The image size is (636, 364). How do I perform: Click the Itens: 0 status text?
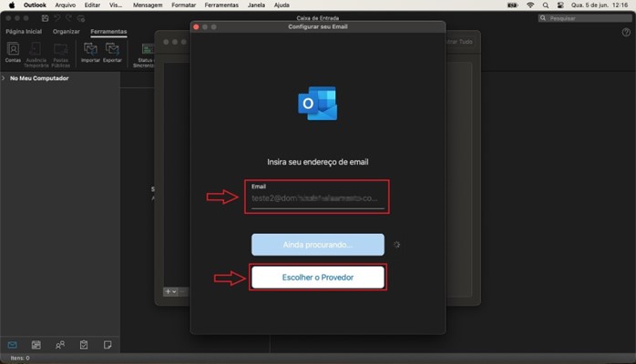(x=20, y=359)
